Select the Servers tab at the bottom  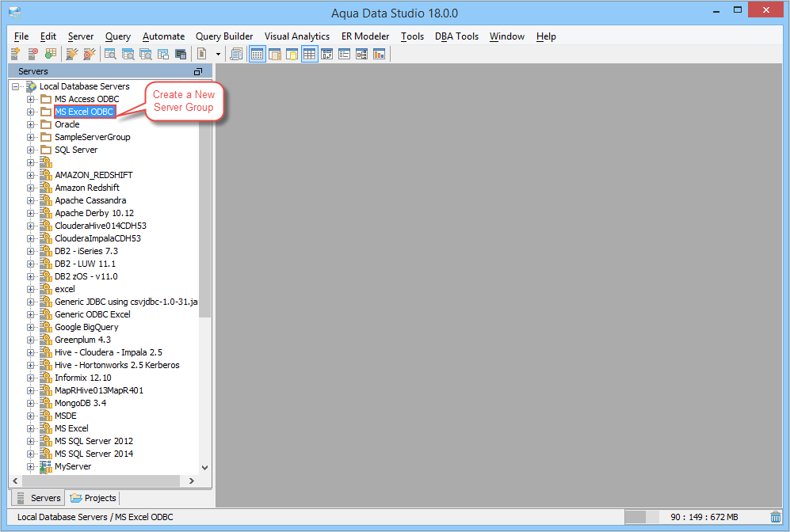tap(39, 498)
